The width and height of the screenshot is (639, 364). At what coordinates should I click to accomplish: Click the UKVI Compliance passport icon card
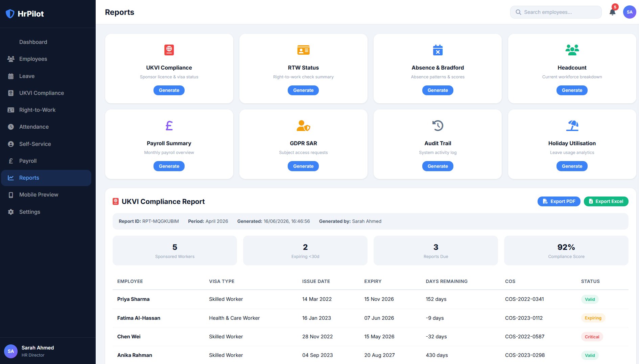pyautogui.click(x=169, y=50)
